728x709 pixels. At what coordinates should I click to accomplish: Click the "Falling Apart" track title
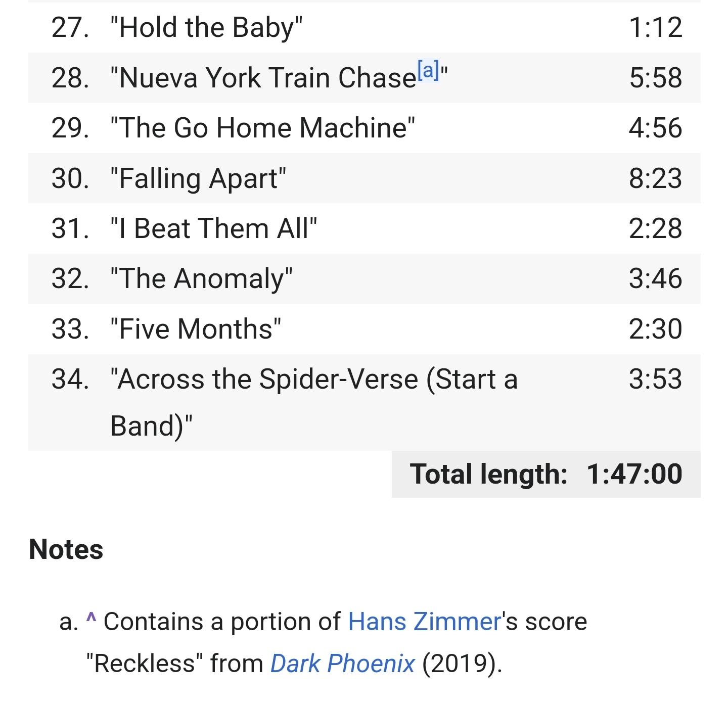coord(198,178)
